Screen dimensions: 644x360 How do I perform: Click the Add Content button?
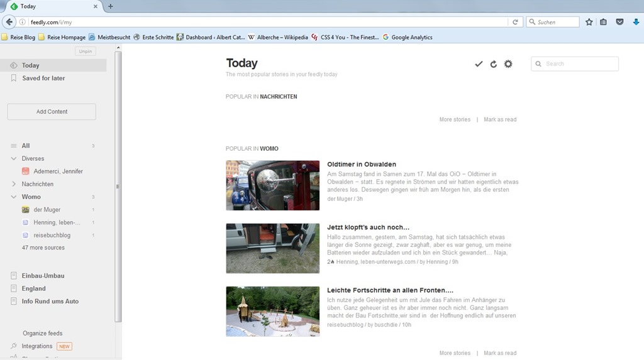(x=52, y=112)
